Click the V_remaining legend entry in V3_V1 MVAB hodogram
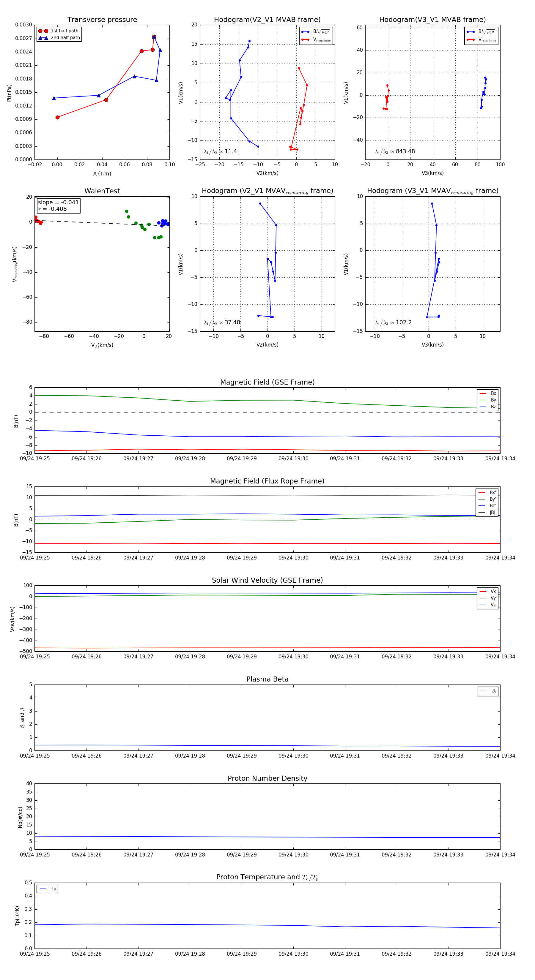This screenshot has width=535, height=980. [481, 39]
